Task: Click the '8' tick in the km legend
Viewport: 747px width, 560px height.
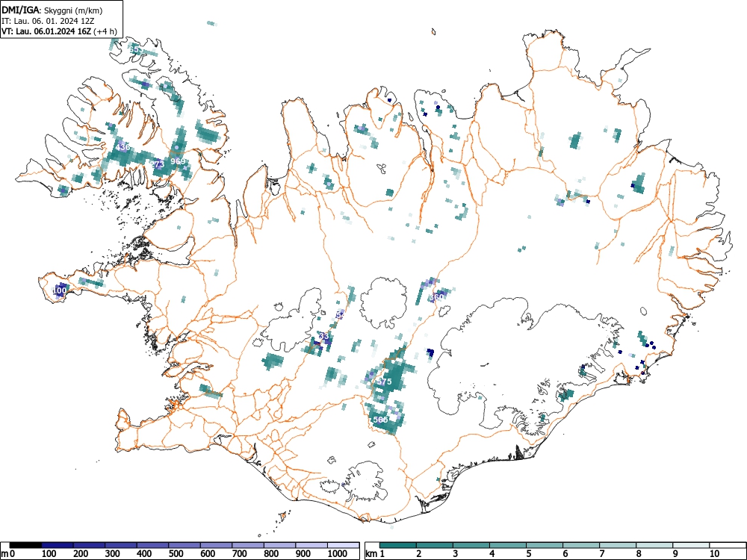Action: pos(639,554)
